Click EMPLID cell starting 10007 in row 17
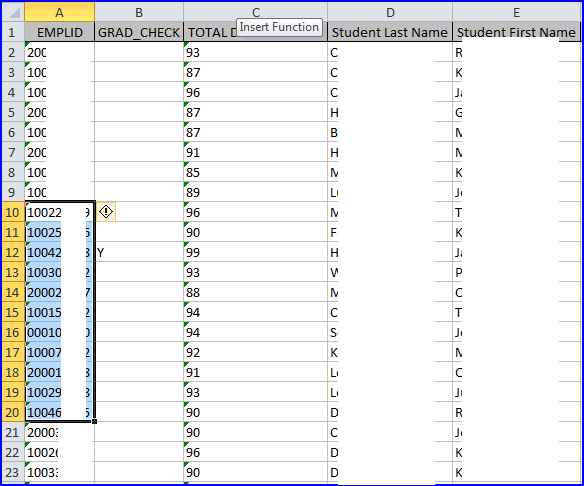 click(x=60, y=352)
